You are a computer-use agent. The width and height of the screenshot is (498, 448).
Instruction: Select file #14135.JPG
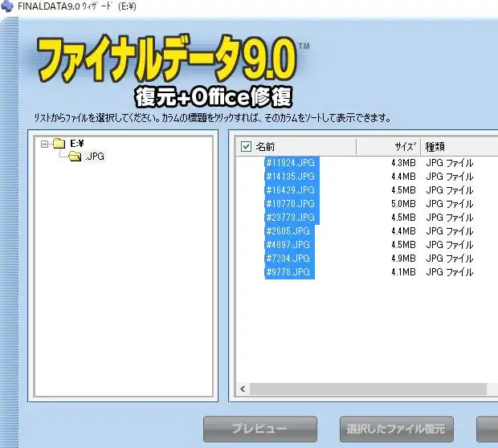click(x=292, y=177)
